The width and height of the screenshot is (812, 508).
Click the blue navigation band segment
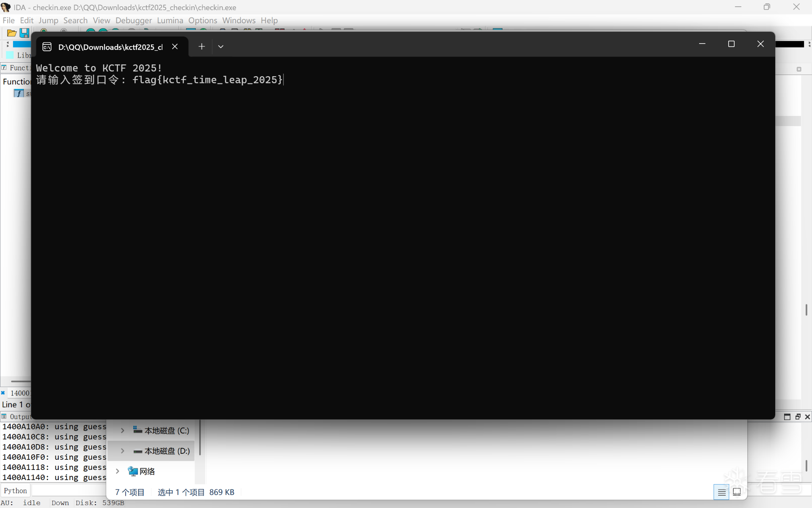click(x=22, y=44)
